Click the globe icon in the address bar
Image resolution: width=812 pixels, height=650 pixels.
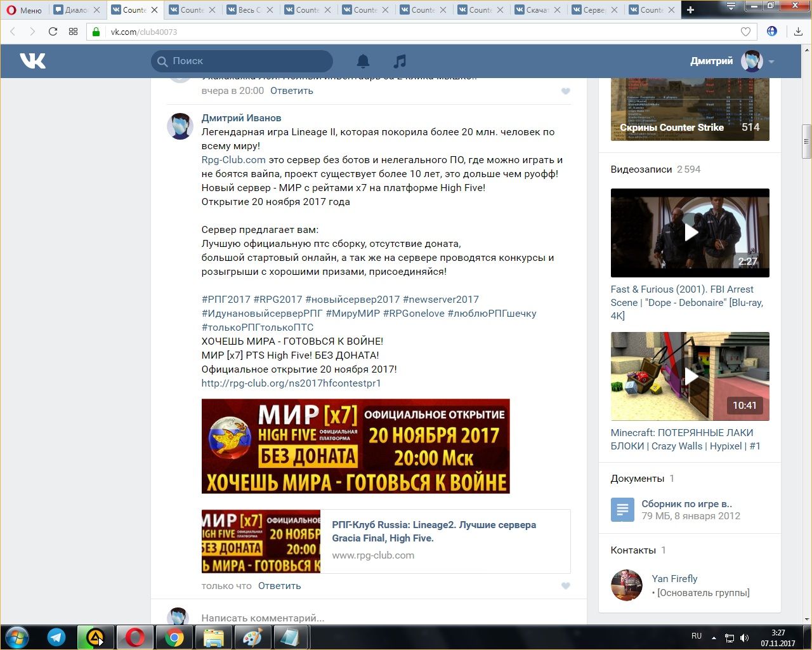click(x=772, y=31)
